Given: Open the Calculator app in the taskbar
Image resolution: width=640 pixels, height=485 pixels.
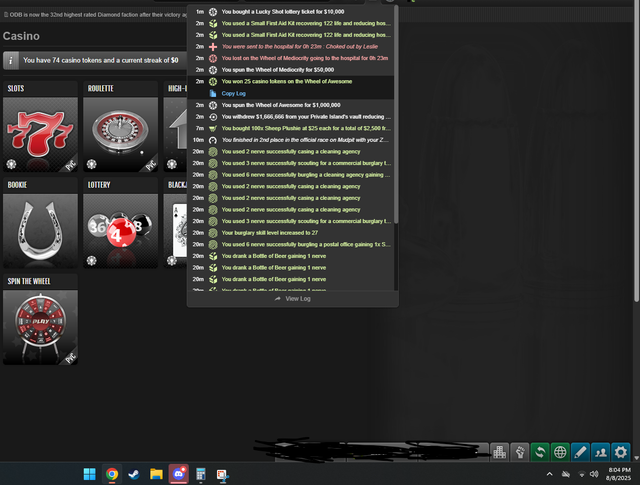Looking at the screenshot, I should pyautogui.click(x=200, y=474).
